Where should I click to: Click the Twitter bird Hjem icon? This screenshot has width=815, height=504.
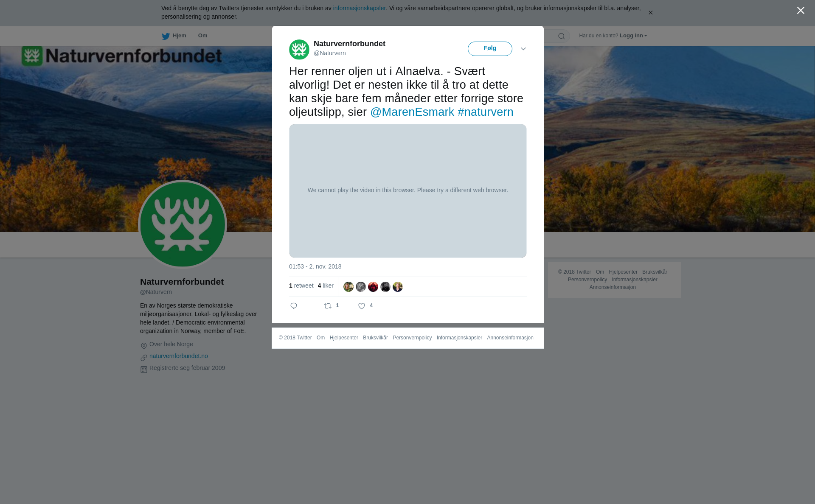[166, 36]
